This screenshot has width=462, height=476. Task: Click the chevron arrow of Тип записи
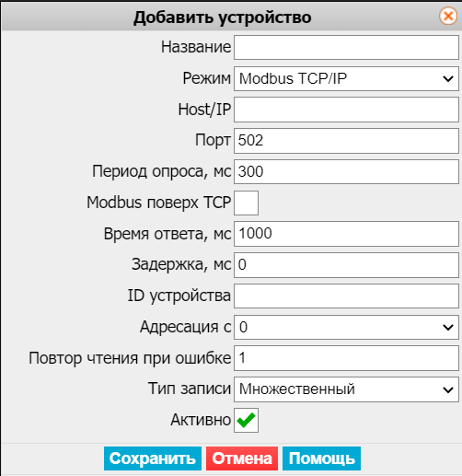point(448,389)
